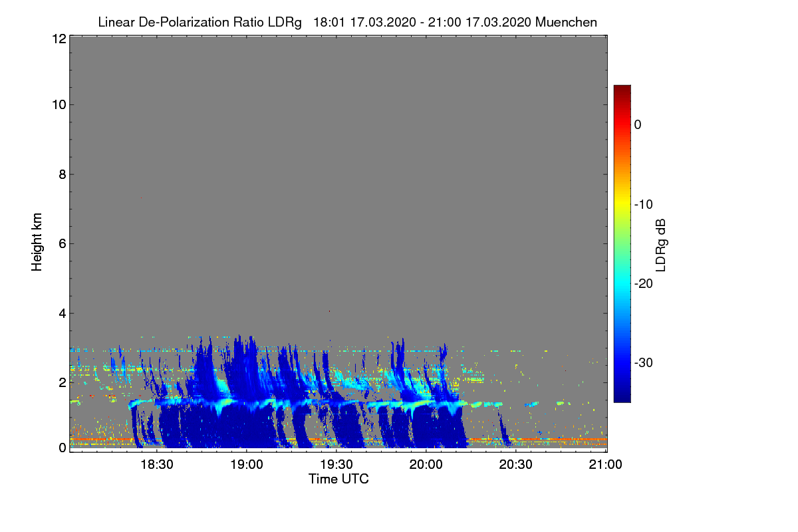The height and width of the screenshot is (532, 798).
Task: Click the height axis label '2'
Action: pyautogui.click(x=62, y=382)
